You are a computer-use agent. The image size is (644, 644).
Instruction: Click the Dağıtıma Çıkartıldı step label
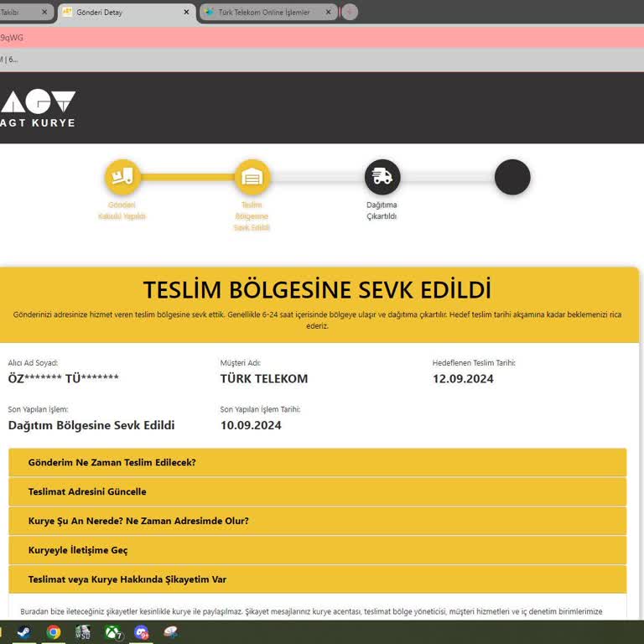tap(382, 210)
